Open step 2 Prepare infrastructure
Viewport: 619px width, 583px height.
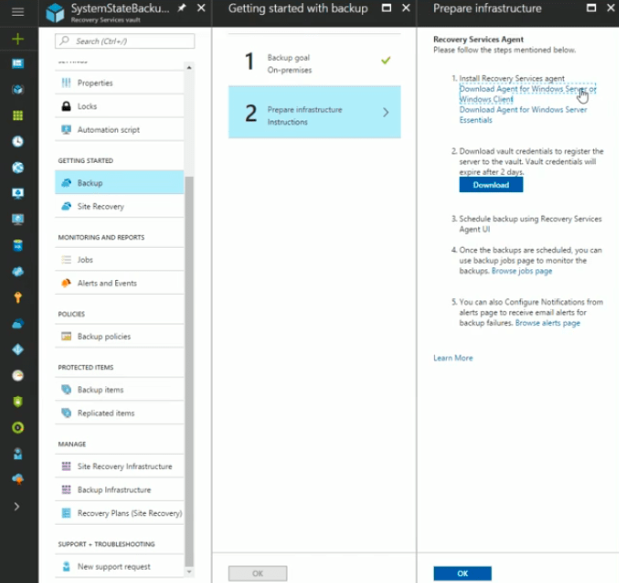tap(314, 112)
